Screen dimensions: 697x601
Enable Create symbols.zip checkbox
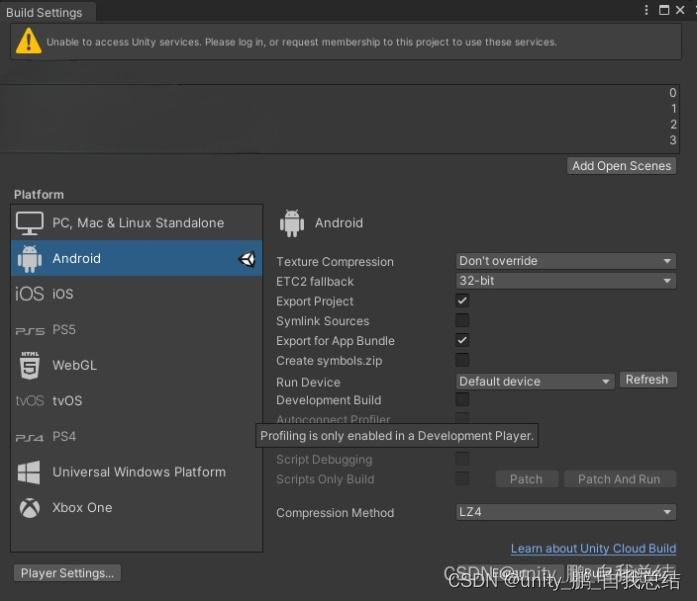462,360
